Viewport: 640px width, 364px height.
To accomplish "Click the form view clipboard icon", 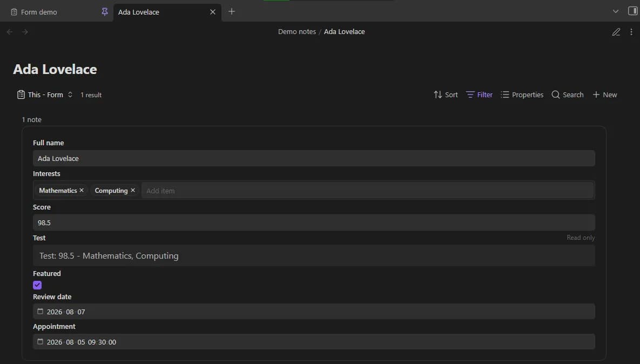I will pos(21,95).
